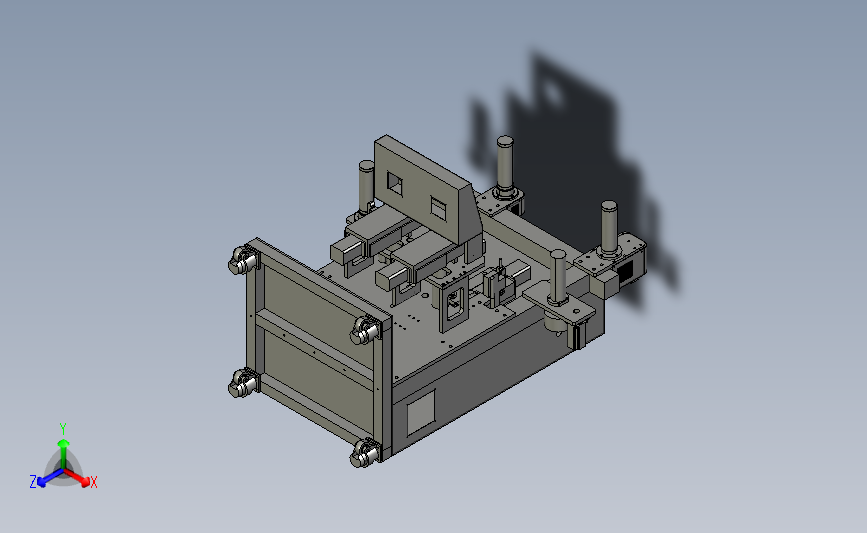Click the blue Z axis of the orientation triad

pyautogui.click(x=50, y=478)
